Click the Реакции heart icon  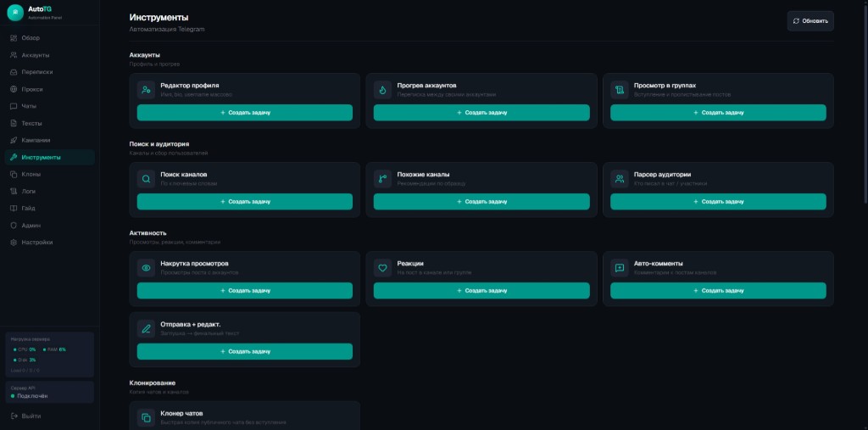pyautogui.click(x=382, y=268)
